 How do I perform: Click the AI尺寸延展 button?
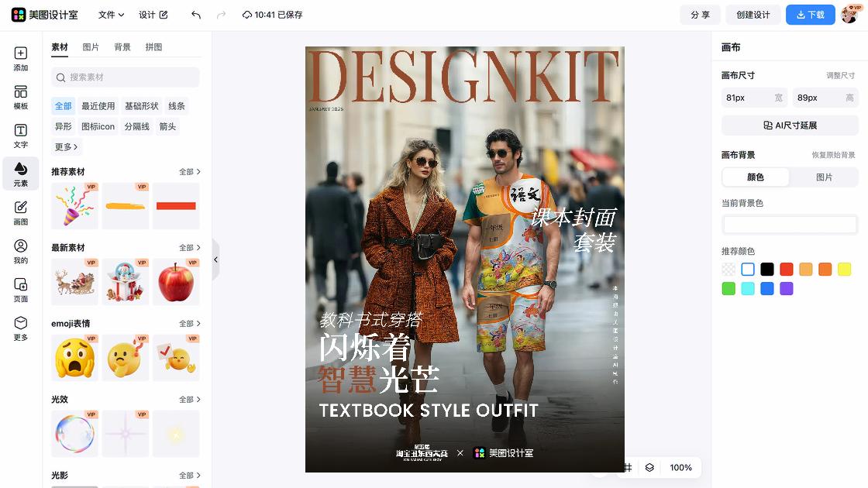click(789, 125)
